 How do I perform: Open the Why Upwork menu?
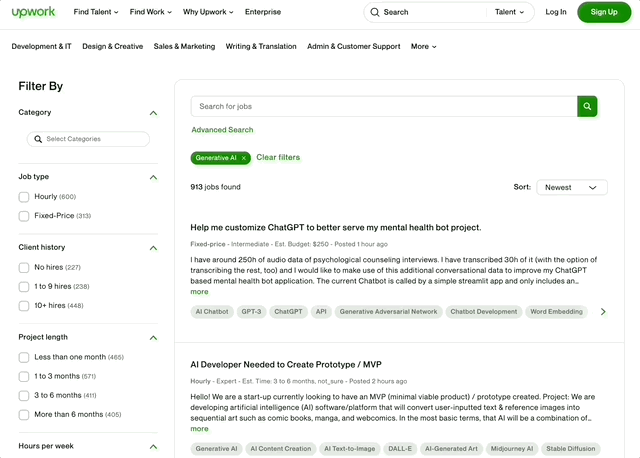(x=208, y=12)
